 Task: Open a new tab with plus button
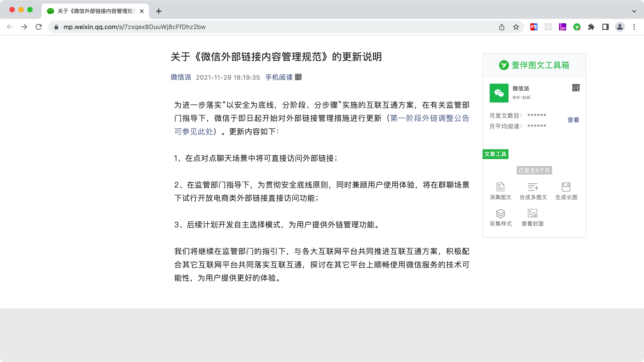(159, 11)
